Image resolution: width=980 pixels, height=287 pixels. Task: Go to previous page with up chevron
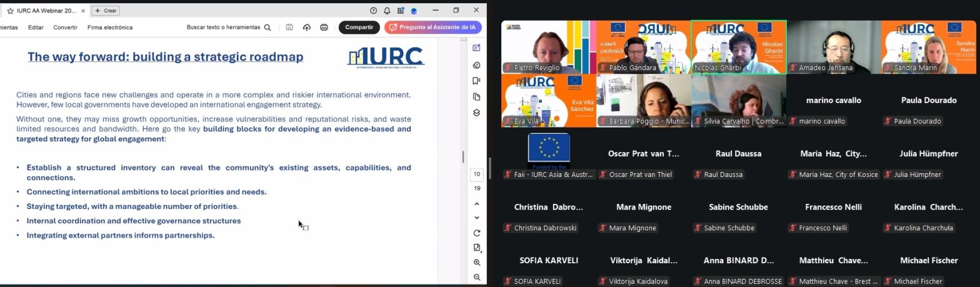click(x=477, y=204)
